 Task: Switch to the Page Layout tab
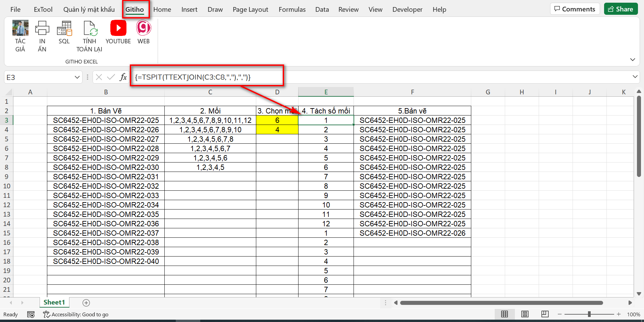click(x=251, y=9)
